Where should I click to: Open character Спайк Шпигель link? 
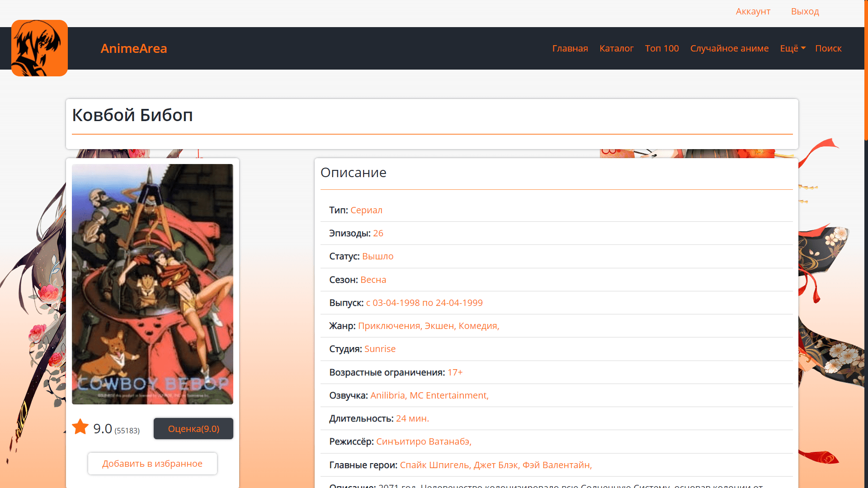(435, 465)
